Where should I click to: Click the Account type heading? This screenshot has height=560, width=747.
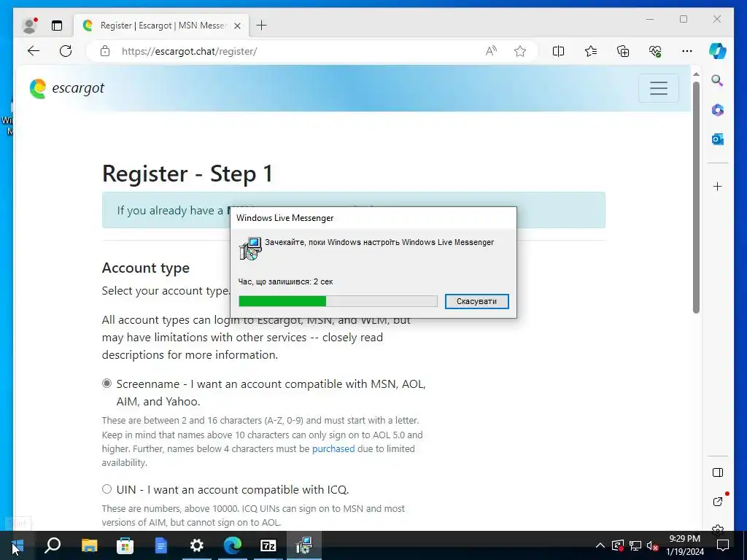pos(146,268)
